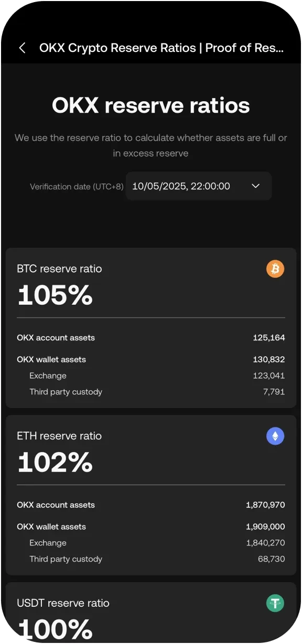Click BTC Third party custody row

151,392
